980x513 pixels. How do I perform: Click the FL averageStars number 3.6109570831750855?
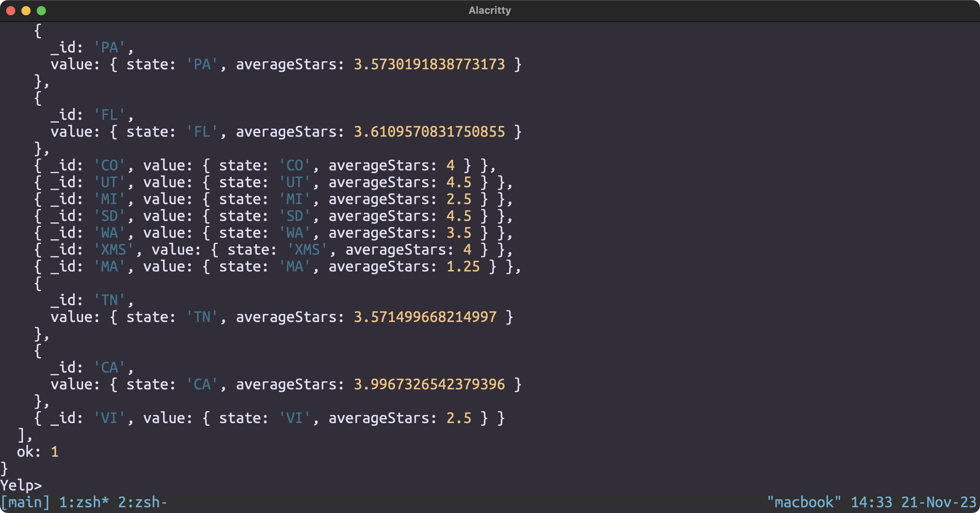point(429,132)
